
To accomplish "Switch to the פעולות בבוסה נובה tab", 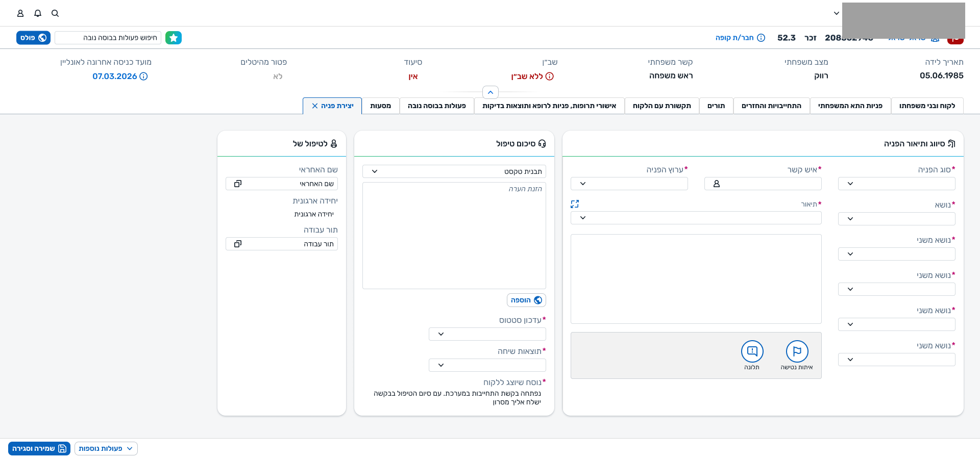I will click(x=436, y=106).
